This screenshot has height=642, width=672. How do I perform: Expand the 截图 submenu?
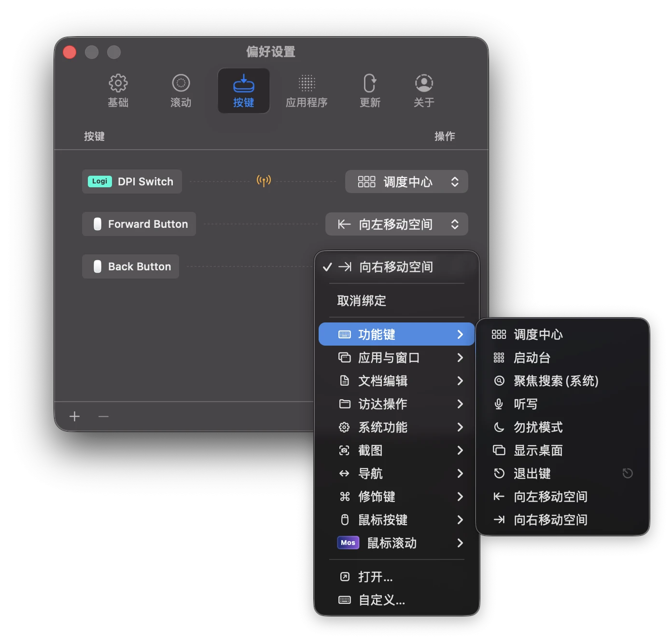397,450
